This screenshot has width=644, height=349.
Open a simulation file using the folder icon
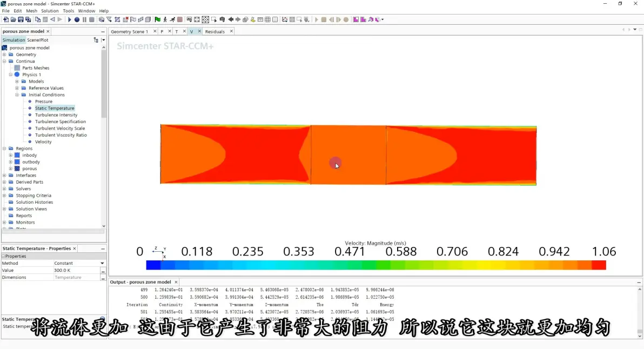pos(13,19)
